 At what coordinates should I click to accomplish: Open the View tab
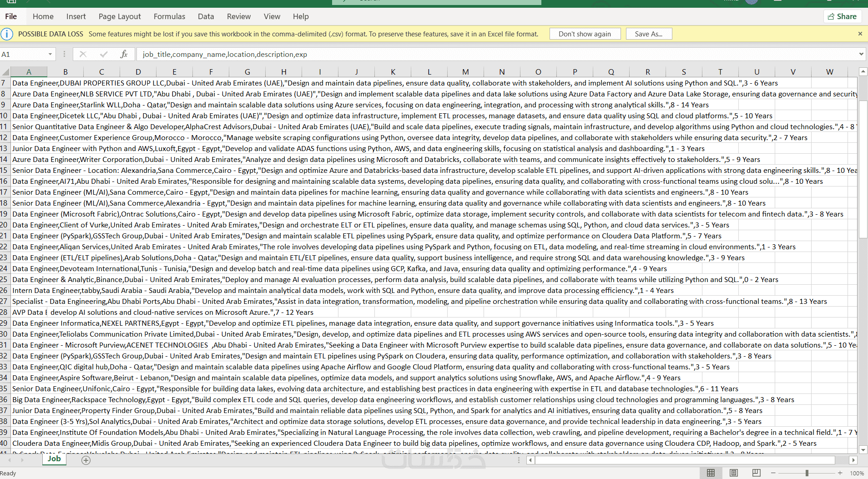pyautogui.click(x=272, y=16)
